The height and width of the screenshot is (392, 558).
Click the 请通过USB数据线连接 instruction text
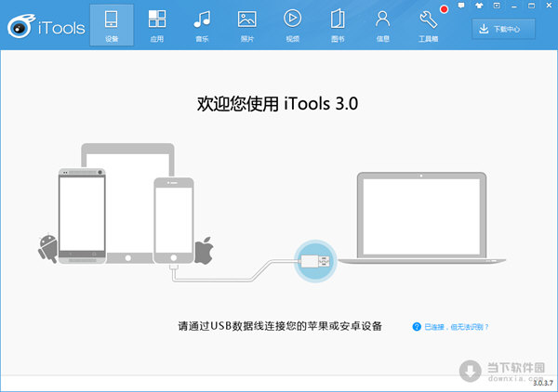pos(280,326)
